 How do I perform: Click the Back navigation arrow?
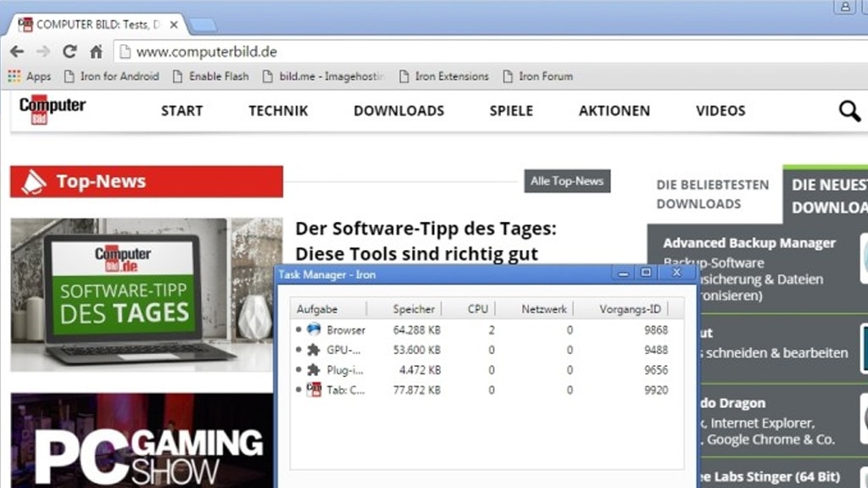click(x=17, y=52)
